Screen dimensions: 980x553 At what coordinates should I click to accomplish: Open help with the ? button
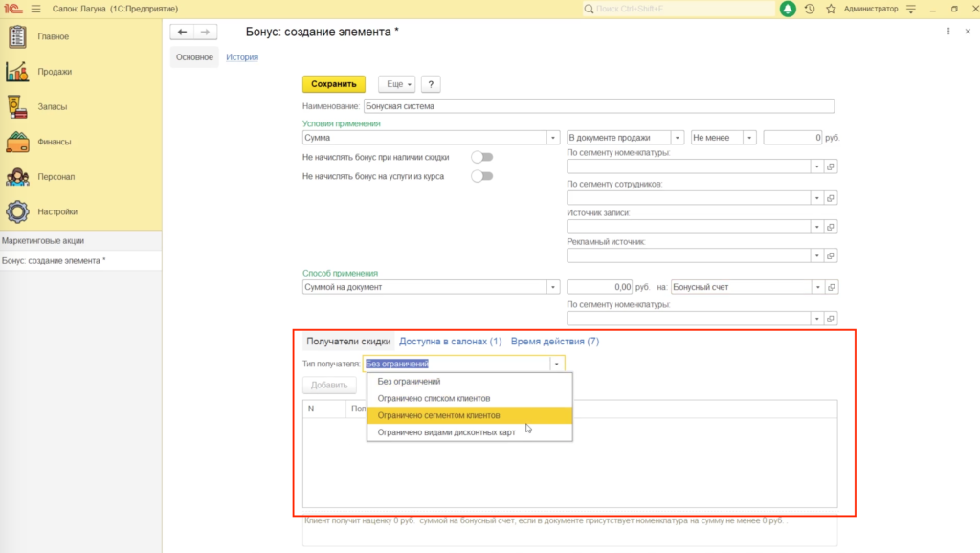pyautogui.click(x=431, y=84)
